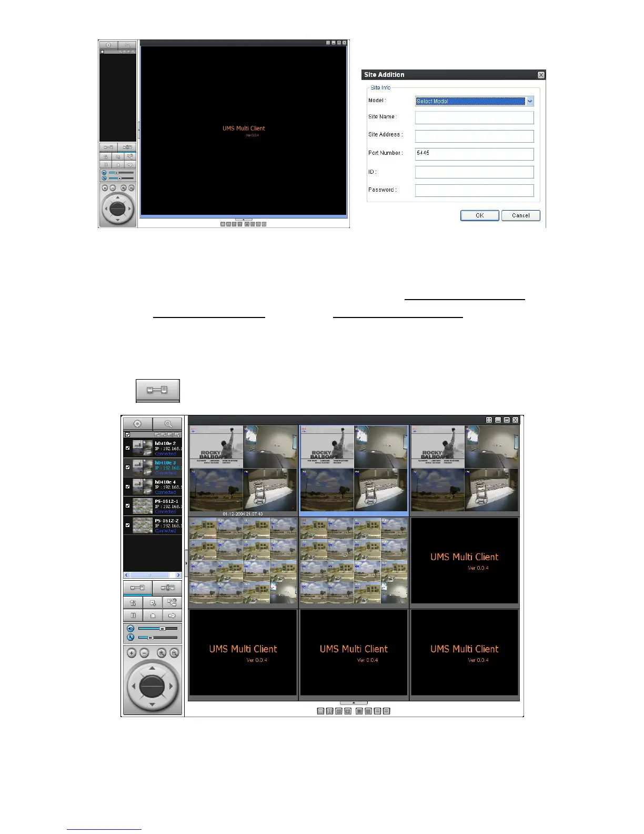Click the ID input field
644x834 pixels.
(x=474, y=172)
